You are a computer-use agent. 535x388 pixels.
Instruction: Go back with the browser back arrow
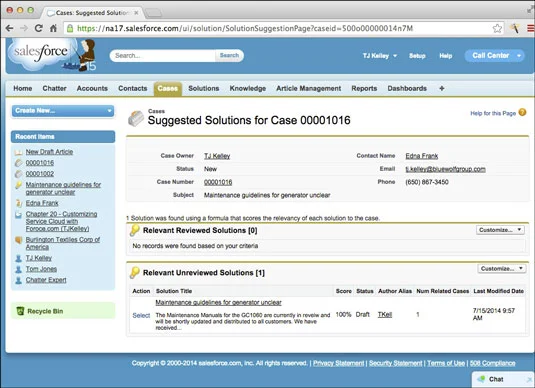[x=10, y=28]
